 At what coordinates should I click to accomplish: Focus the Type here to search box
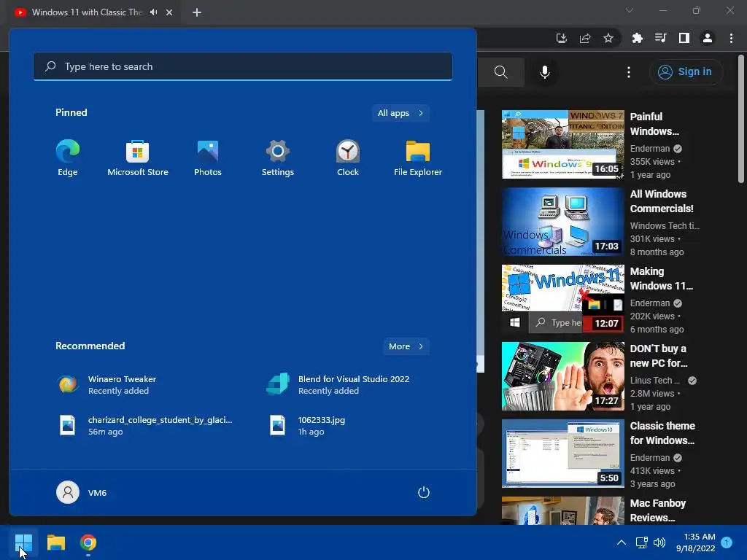coord(243,66)
